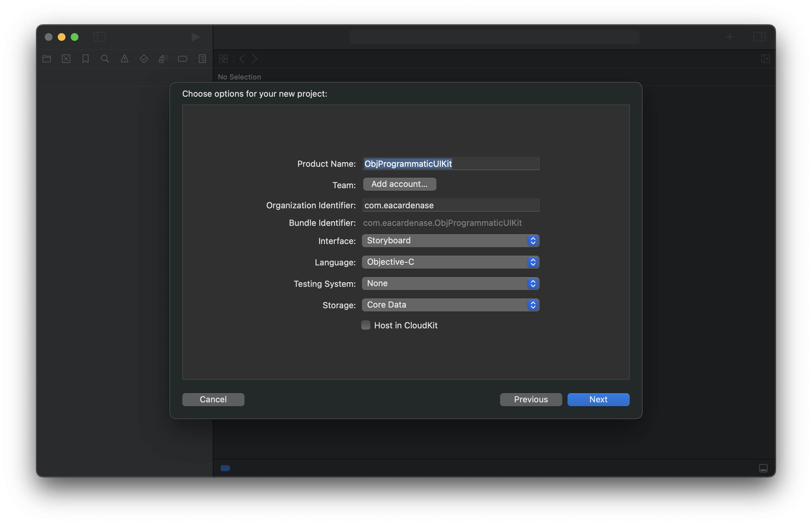Click the Next button
Viewport: 812px width, 525px height.
598,399
